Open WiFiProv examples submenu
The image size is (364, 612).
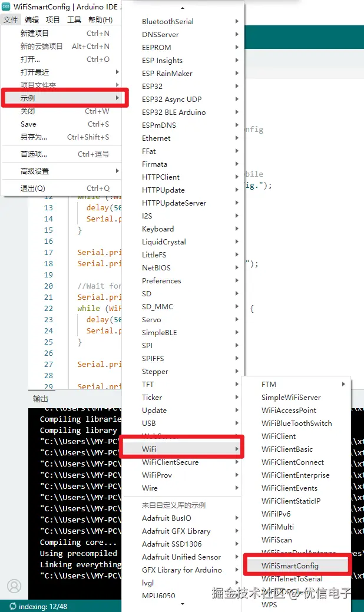point(183,475)
